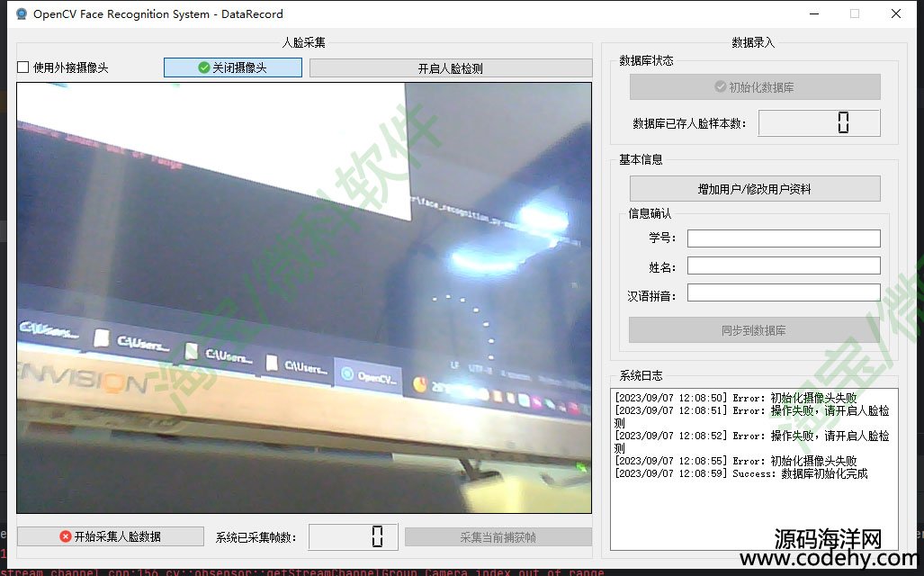Click red X icon on 开始采集人脸数据

[65, 536]
